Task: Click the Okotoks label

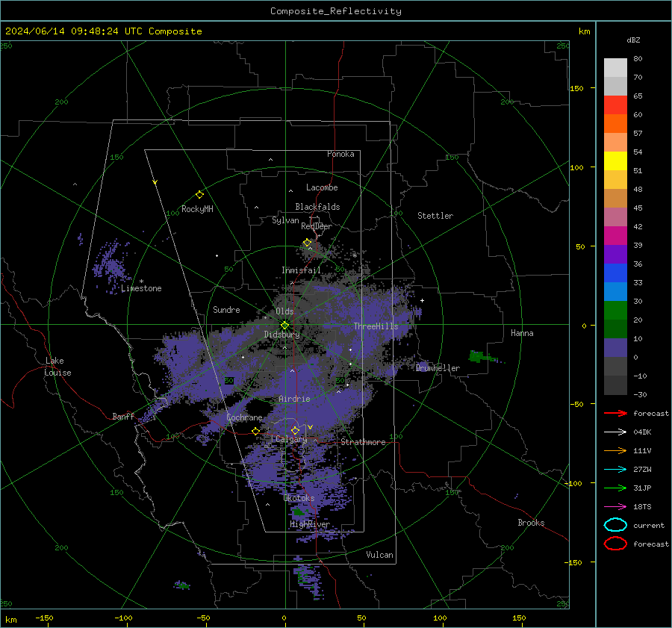Action: pos(299,499)
